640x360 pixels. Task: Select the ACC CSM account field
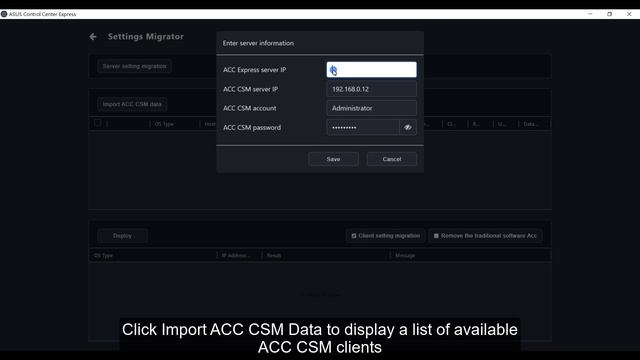371,108
